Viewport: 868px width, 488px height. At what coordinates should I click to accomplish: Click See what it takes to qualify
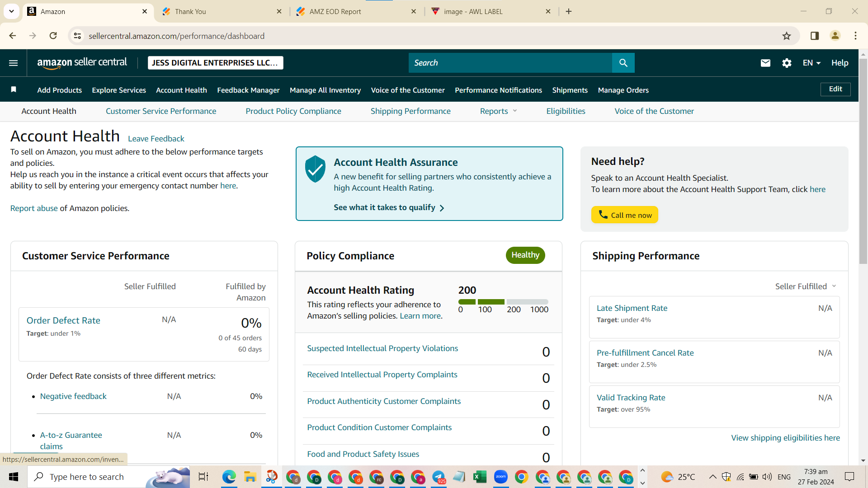click(x=389, y=207)
